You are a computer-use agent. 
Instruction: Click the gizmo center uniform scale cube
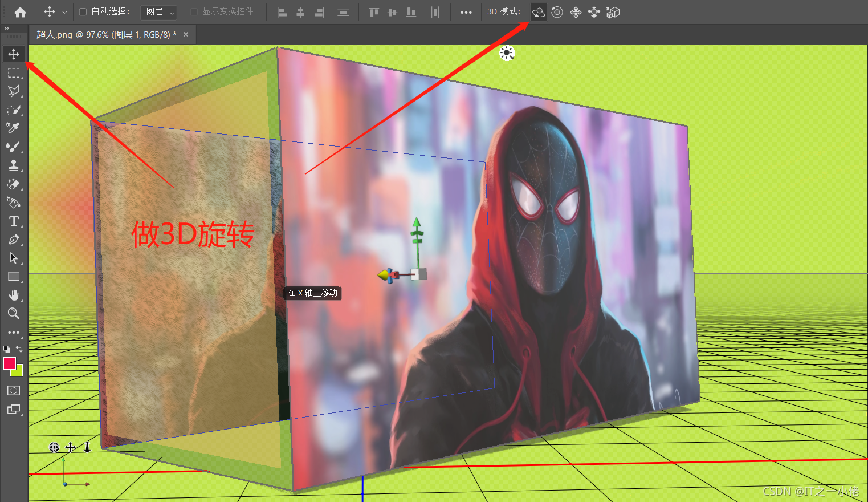pyautogui.click(x=419, y=274)
